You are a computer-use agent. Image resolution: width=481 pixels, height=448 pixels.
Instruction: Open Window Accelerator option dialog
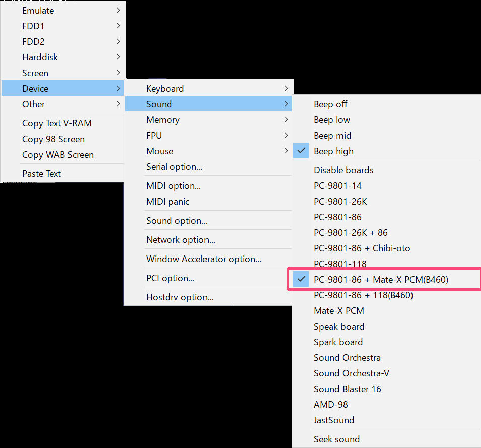coord(209,259)
